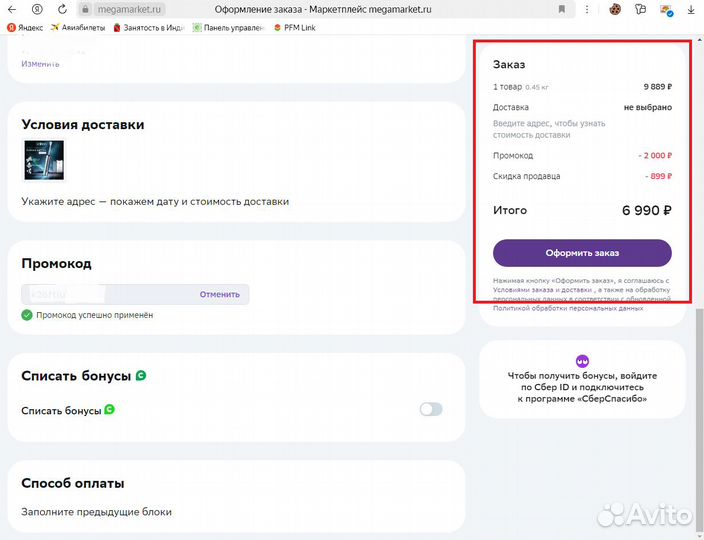
Task: Open the Панель управления bookmark
Action: click(x=229, y=28)
